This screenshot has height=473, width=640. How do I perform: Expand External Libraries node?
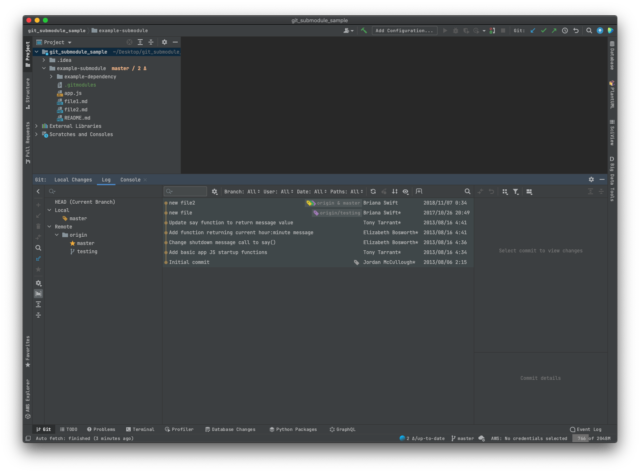click(37, 126)
